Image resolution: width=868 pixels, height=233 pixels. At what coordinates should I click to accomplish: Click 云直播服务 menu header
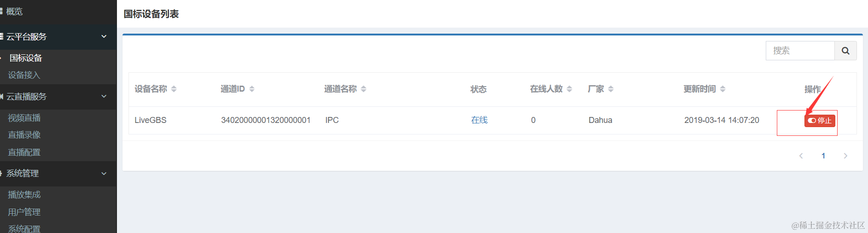[58, 96]
